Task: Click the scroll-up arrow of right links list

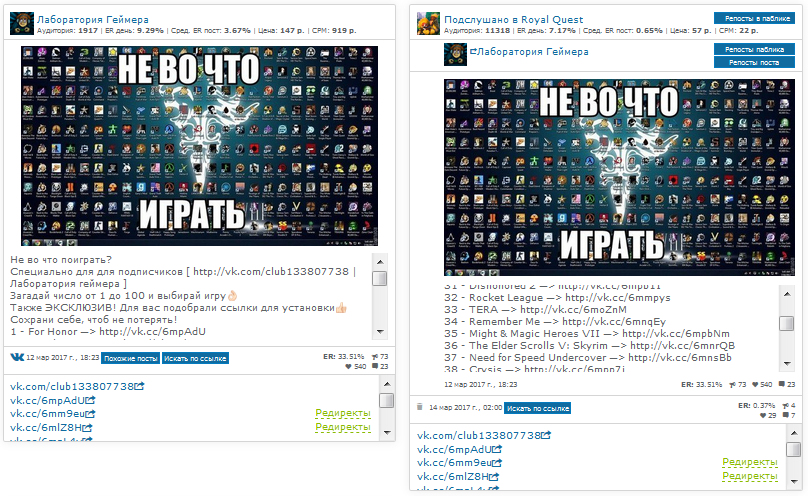Action: pyautogui.click(x=794, y=433)
